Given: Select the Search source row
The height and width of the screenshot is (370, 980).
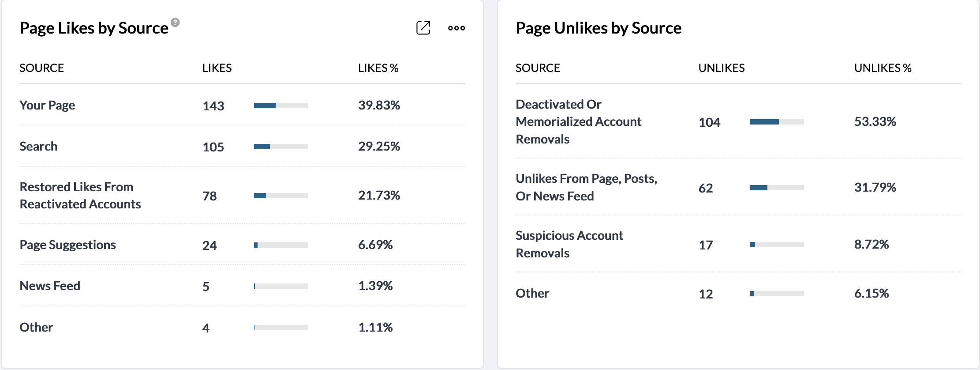Looking at the screenshot, I should click(38, 146).
